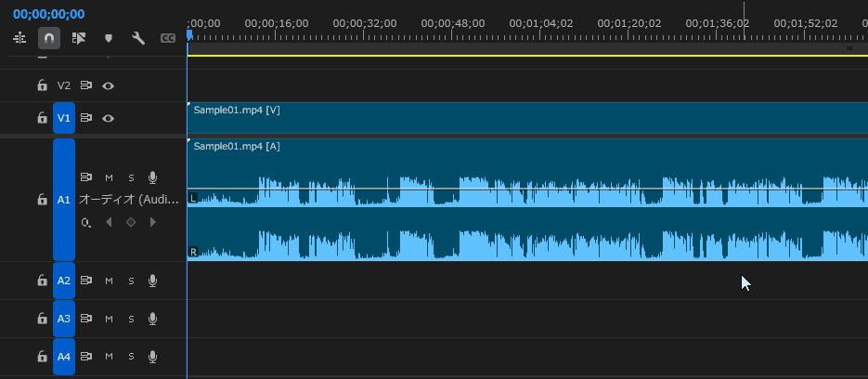This screenshot has width=868, height=379.
Task: Toggle A1 track targeting button
Action: [x=64, y=200]
